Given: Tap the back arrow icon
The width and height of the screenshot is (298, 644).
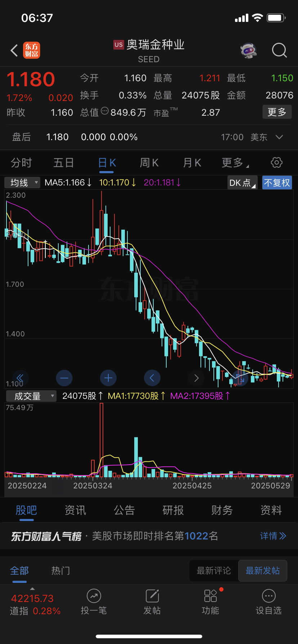Looking at the screenshot, I should 14,51.
